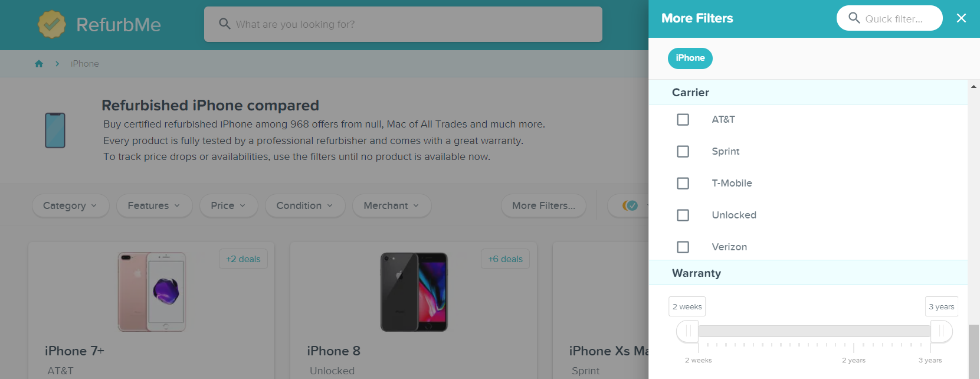The image size is (980, 379).
Task: Open the Features filter dropdown
Action: (154, 205)
